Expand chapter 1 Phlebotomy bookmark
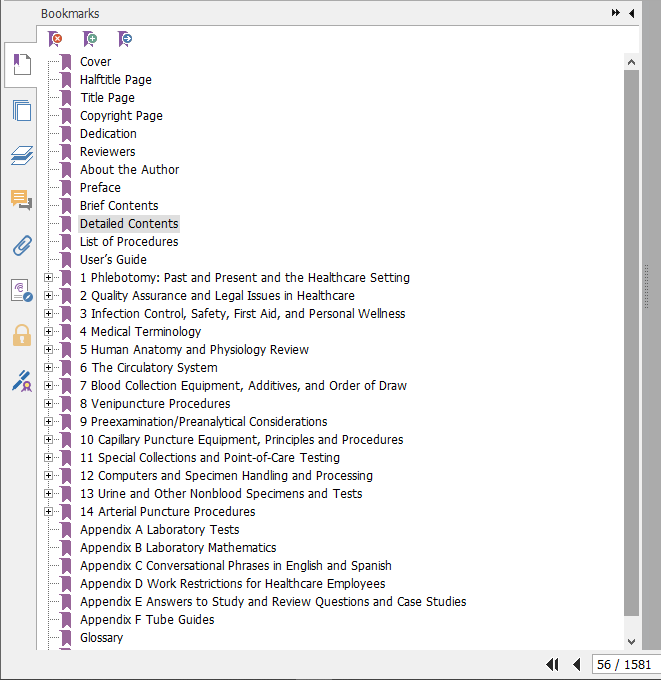Screen dimensions: 661x680 pos(48,278)
